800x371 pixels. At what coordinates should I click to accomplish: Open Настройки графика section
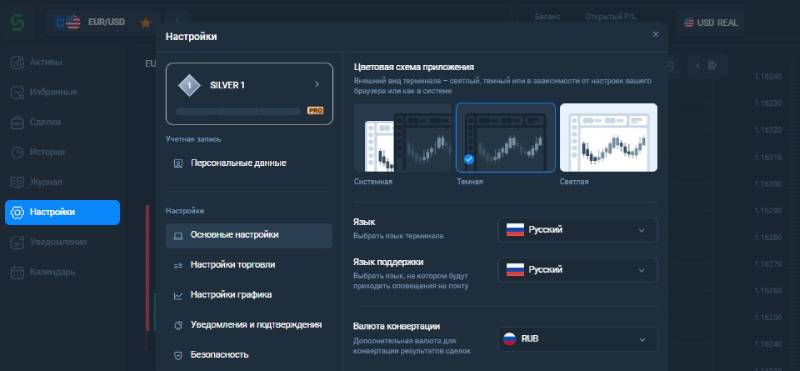[249, 295]
